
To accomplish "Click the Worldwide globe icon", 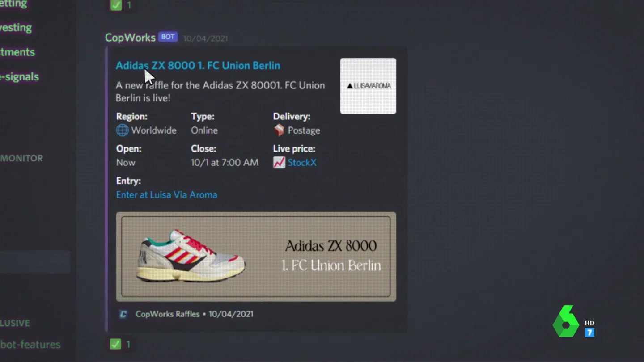I will coord(122,130).
